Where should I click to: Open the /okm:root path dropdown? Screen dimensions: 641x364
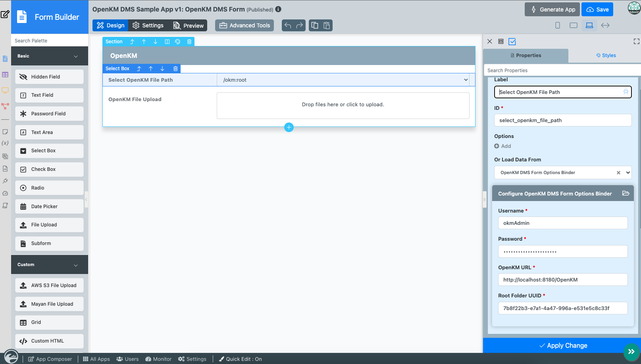point(466,80)
